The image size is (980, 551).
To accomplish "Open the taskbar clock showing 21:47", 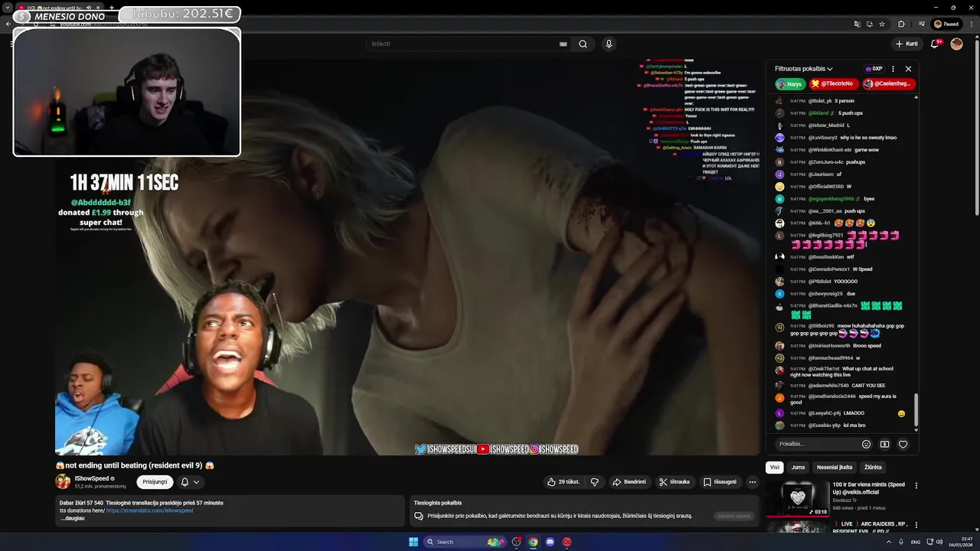I will (x=960, y=542).
